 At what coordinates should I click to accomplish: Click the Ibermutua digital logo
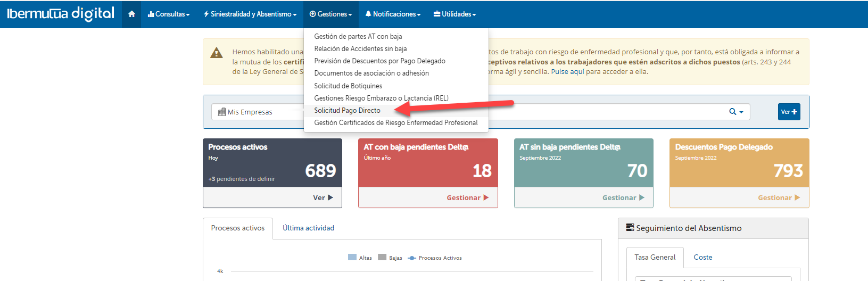click(61, 14)
